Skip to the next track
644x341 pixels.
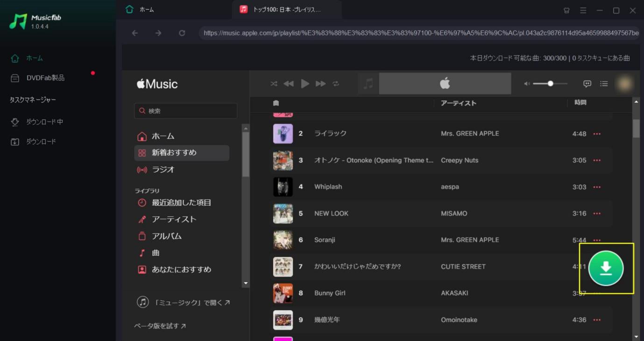click(320, 84)
